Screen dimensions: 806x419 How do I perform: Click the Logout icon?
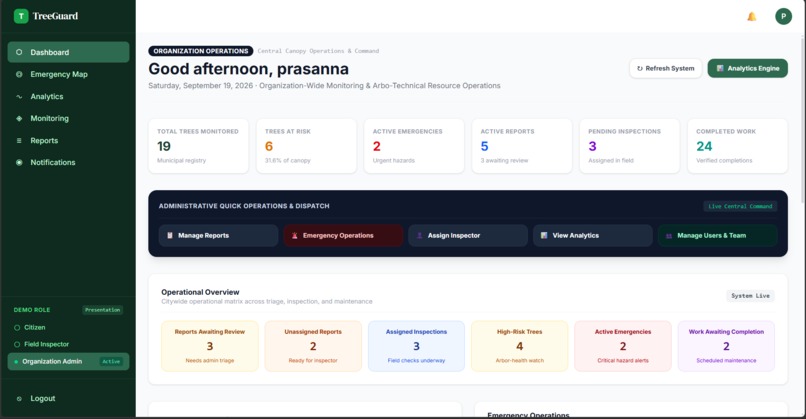[19, 398]
